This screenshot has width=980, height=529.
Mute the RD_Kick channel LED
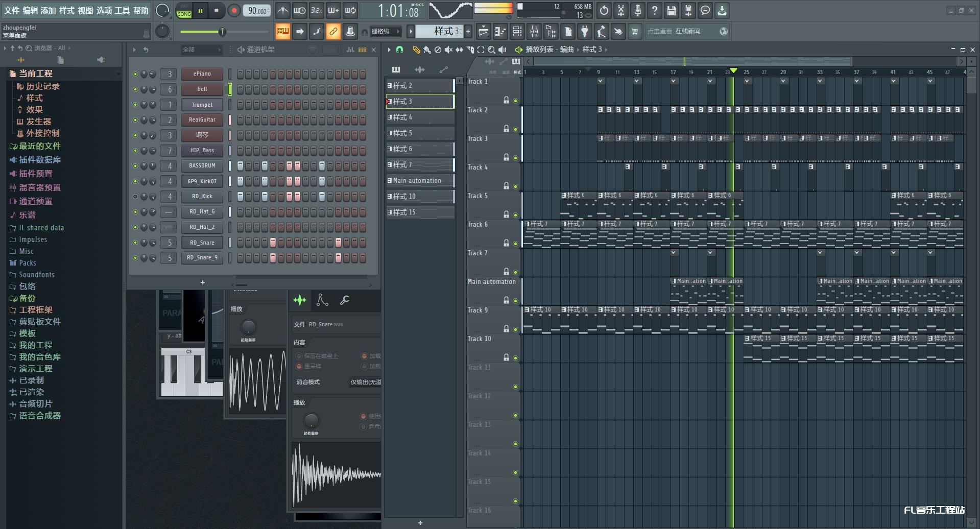click(135, 197)
